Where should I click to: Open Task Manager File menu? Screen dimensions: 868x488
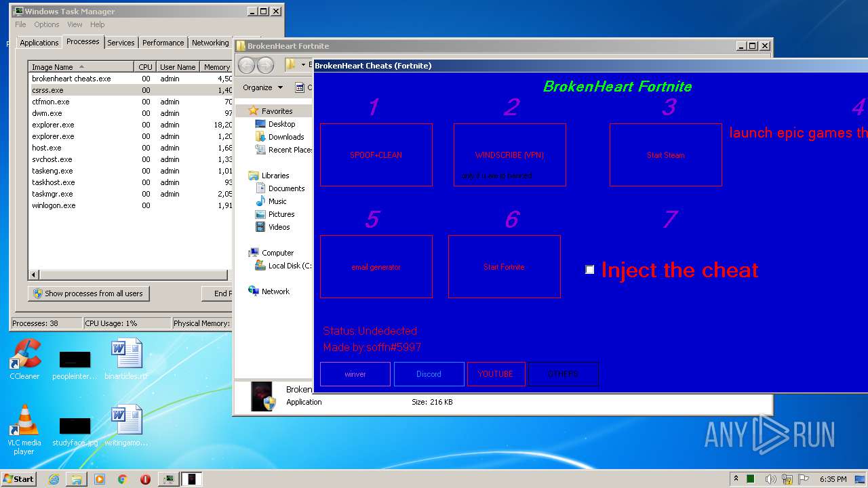[21, 24]
